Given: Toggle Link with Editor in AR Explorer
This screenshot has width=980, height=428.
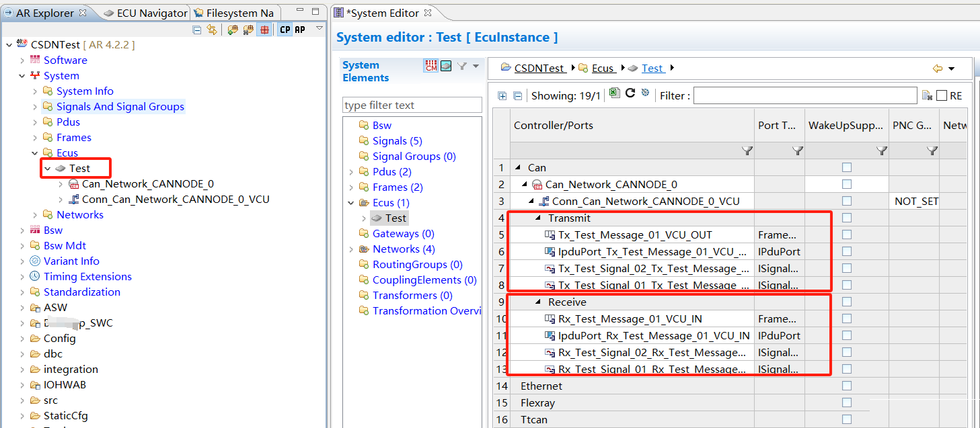Looking at the screenshot, I should (x=212, y=30).
